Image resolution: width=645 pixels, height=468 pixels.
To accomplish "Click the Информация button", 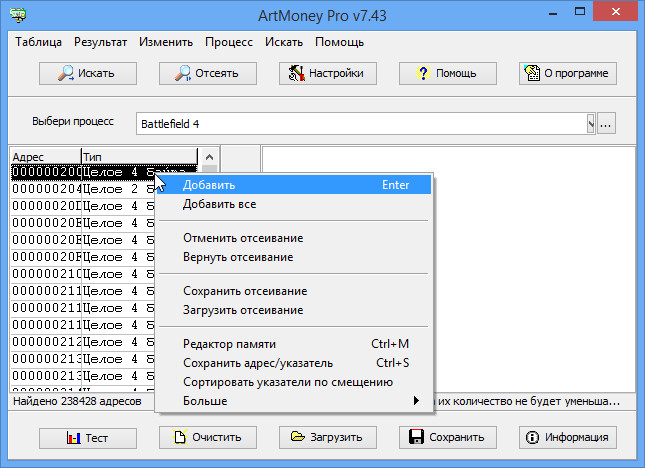I will point(568,437).
